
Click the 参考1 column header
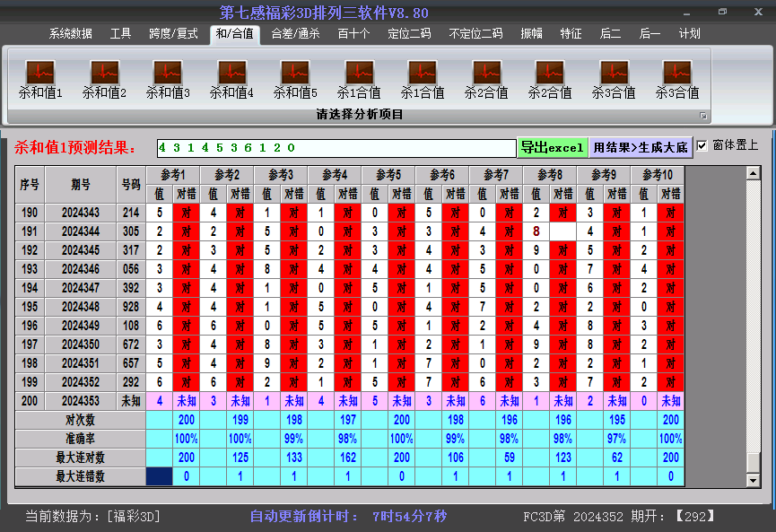173,175
